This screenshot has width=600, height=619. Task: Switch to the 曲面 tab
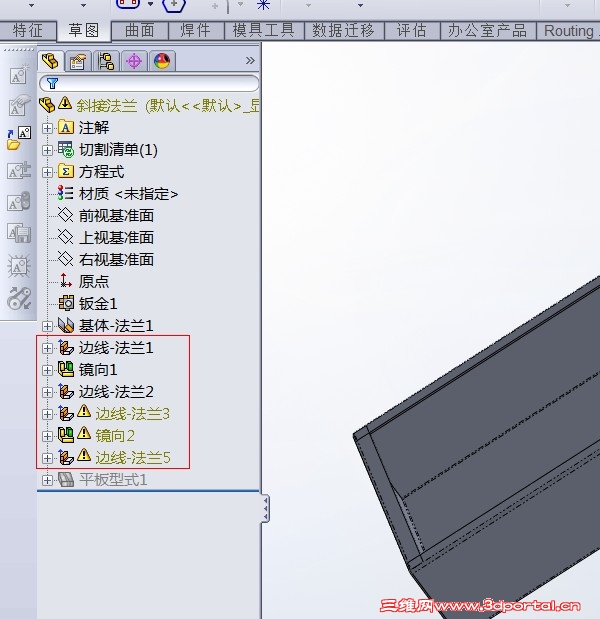[140, 31]
